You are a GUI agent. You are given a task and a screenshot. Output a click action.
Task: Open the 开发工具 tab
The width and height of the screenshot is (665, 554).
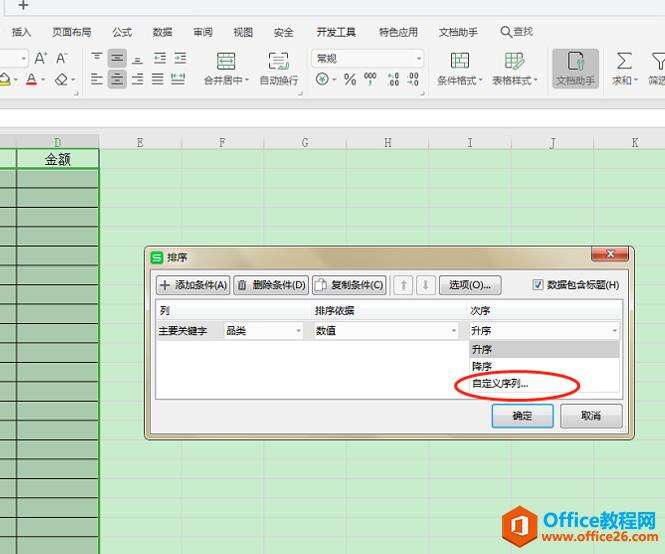336,32
